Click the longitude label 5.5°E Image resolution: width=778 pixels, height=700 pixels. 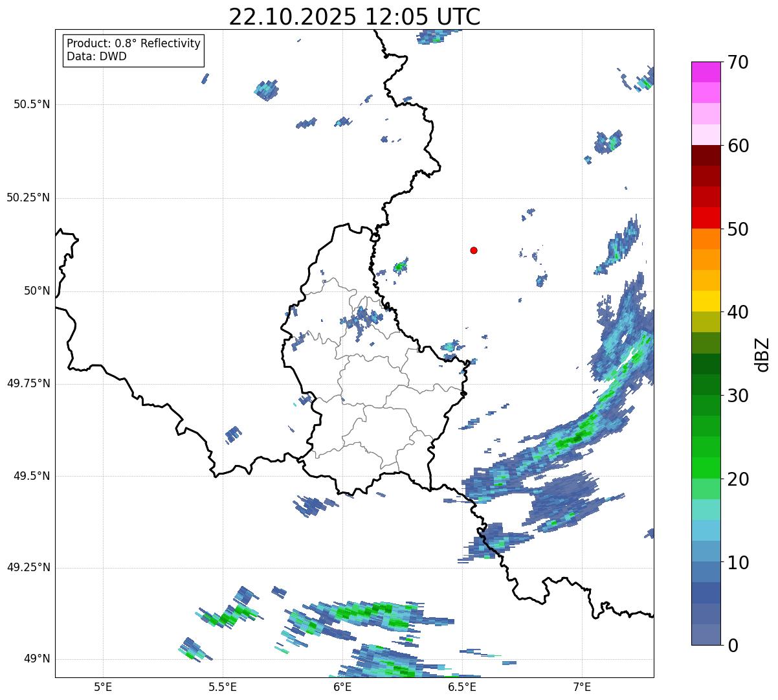223,686
